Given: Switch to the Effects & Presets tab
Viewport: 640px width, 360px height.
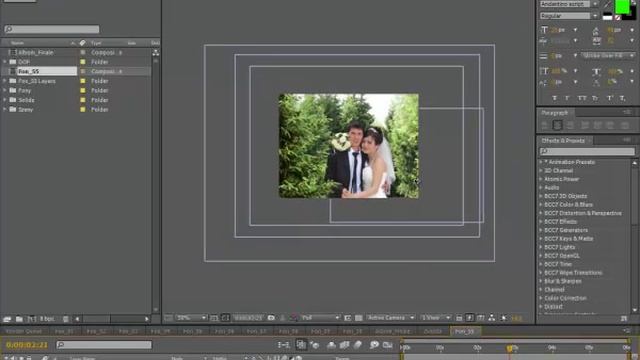Looking at the screenshot, I should click(563, 140).
